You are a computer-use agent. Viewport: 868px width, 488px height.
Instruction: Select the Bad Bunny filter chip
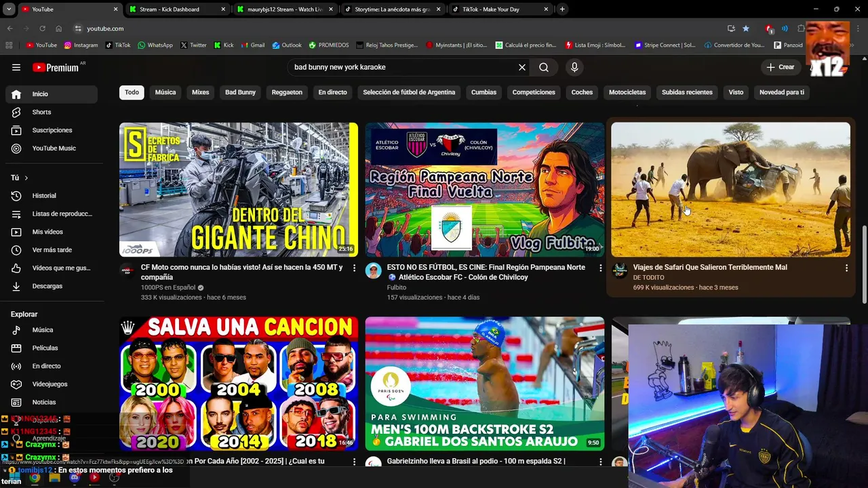pos(240,92)
